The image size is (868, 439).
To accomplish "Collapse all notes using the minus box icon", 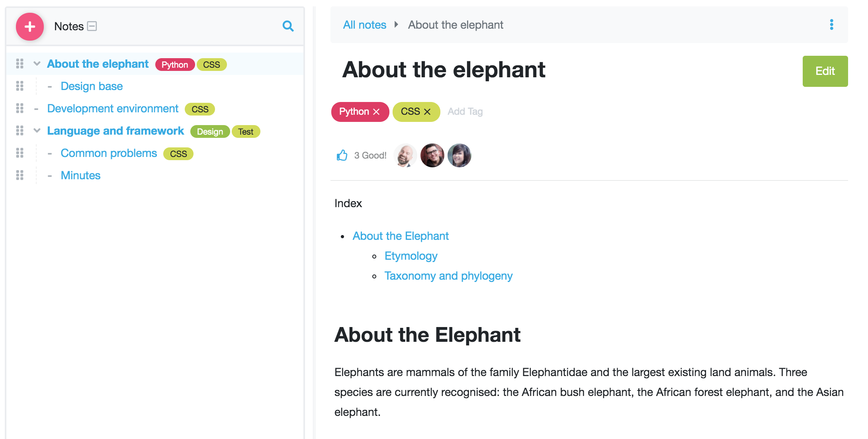I will pos(92,26).
